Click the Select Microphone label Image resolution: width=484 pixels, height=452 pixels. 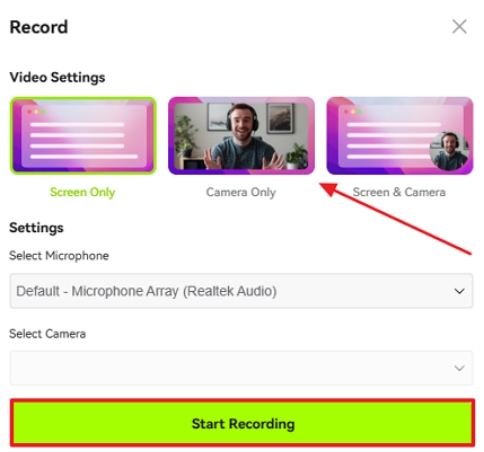point(59,256)
